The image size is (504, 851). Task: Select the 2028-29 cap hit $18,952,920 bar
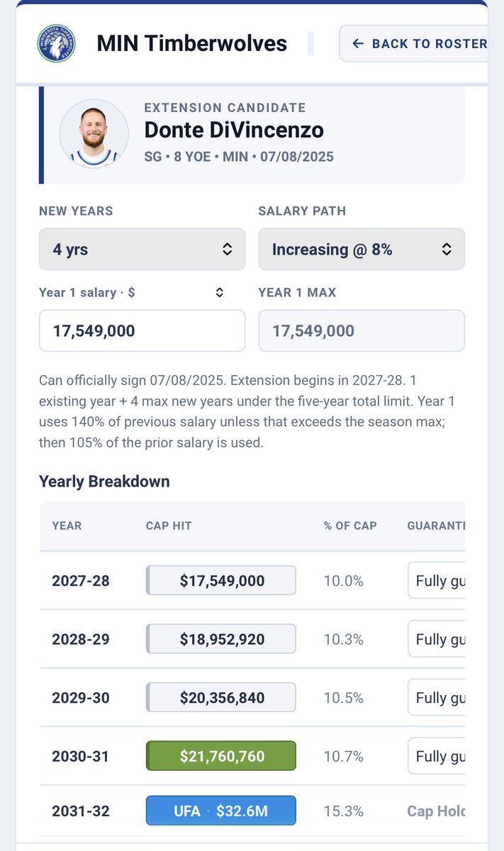(x=221, y=639)
